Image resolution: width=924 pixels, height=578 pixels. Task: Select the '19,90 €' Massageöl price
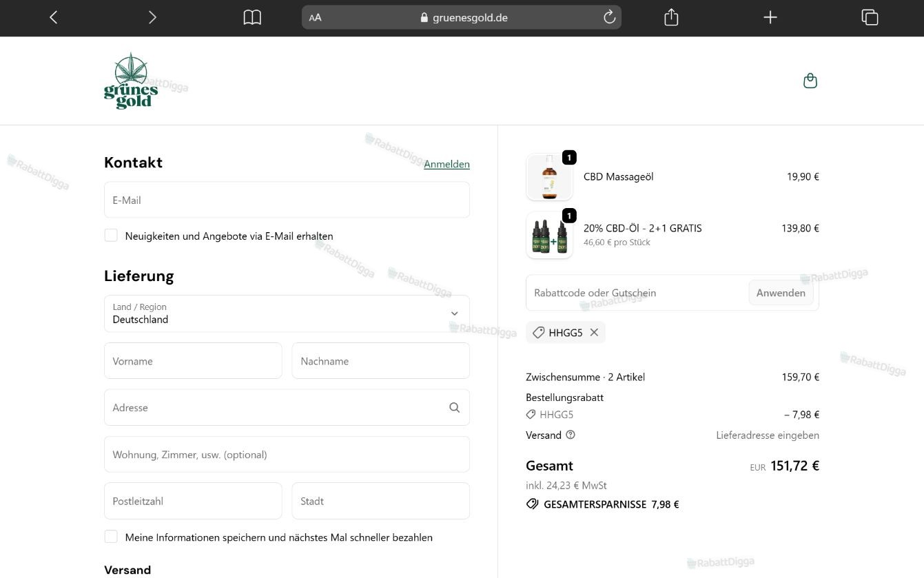point(803,177)
